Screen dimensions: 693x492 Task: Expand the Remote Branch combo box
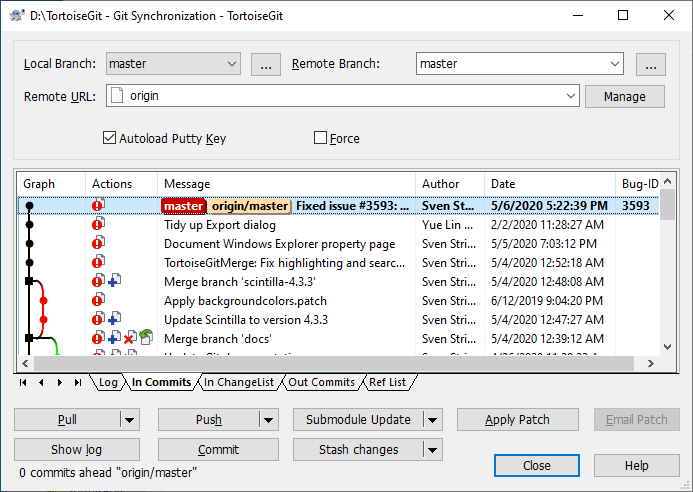(x=614, y=64)
